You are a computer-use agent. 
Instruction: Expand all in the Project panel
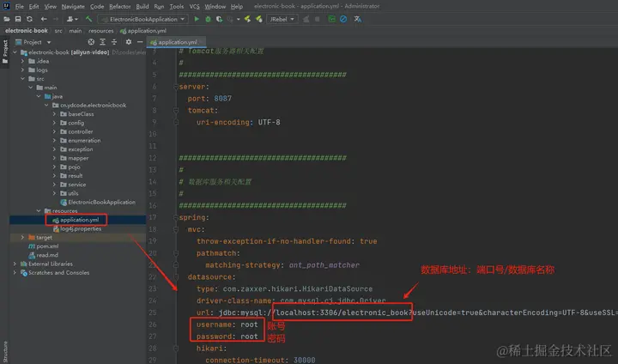(102, 42)
